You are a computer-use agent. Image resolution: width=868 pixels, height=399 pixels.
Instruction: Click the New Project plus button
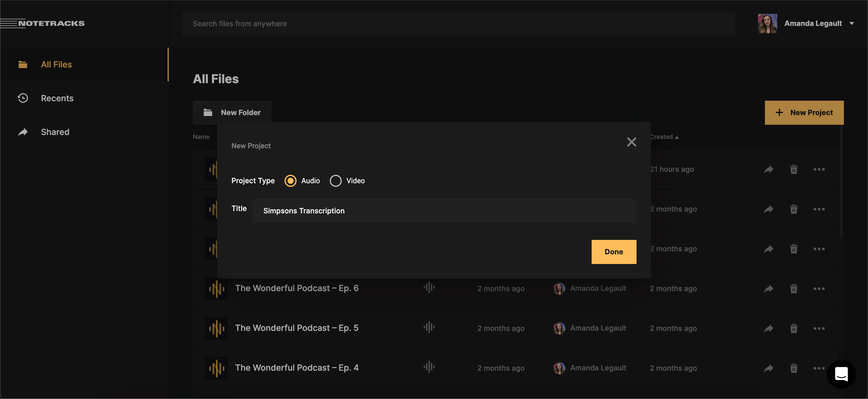(x=804, y=112)
